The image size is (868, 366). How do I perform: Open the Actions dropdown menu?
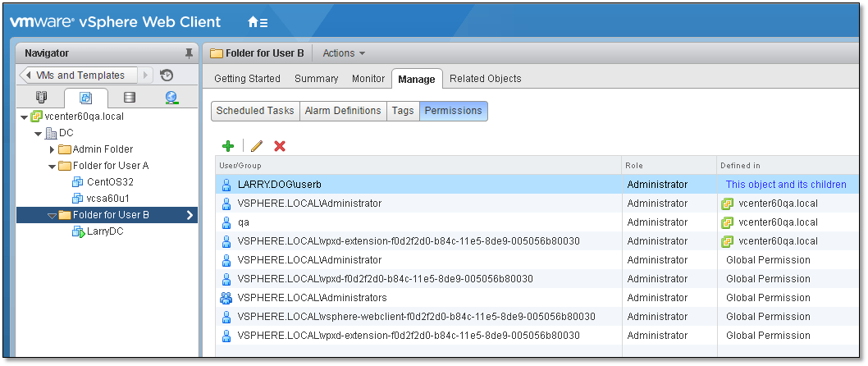click(344, 53)
